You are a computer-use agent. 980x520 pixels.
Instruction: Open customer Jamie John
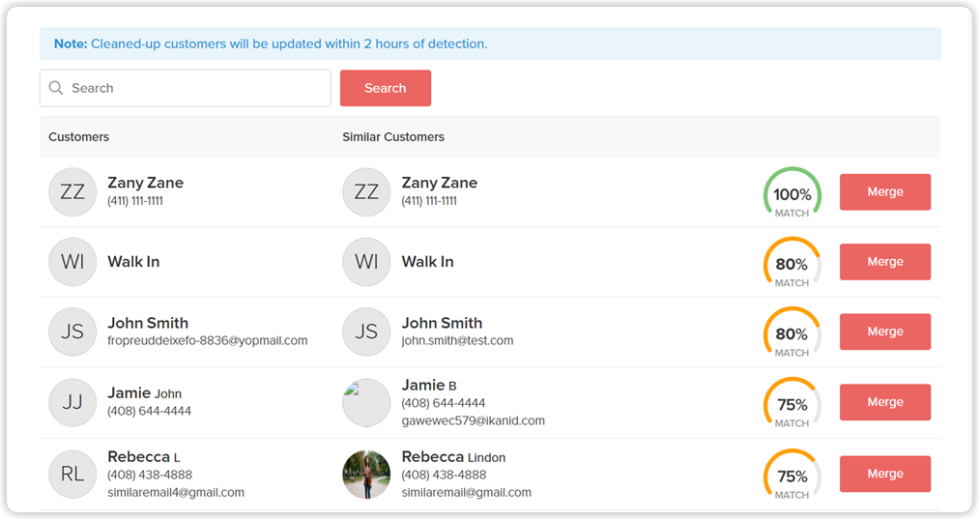(x=144, y=393)
